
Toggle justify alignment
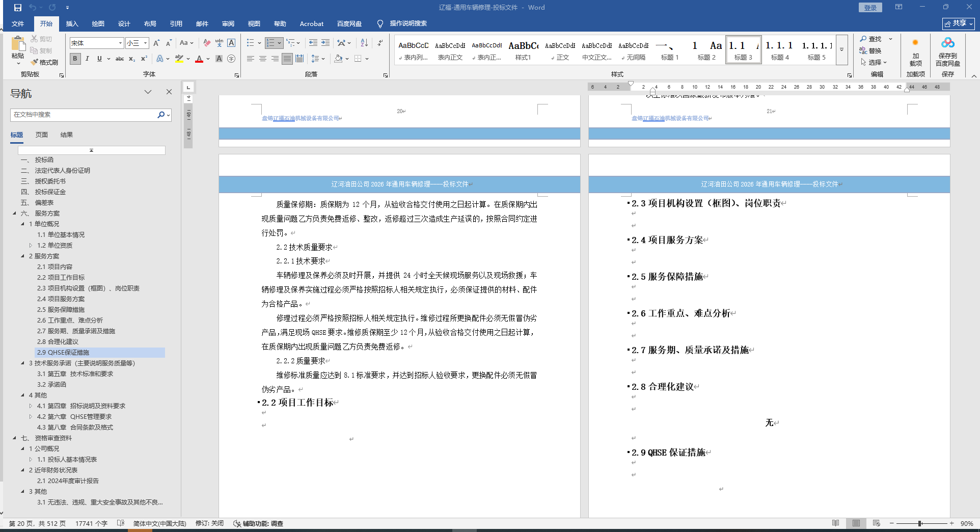287,59
